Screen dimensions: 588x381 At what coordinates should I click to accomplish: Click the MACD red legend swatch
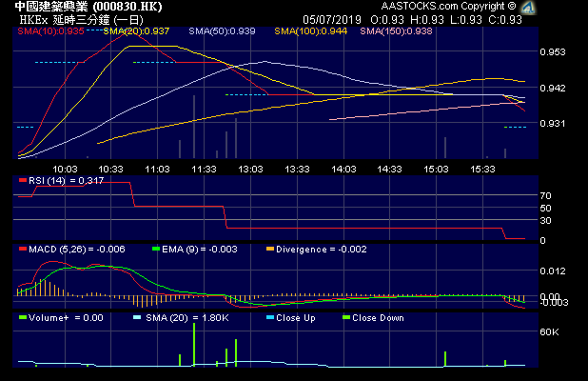[23, 249]
